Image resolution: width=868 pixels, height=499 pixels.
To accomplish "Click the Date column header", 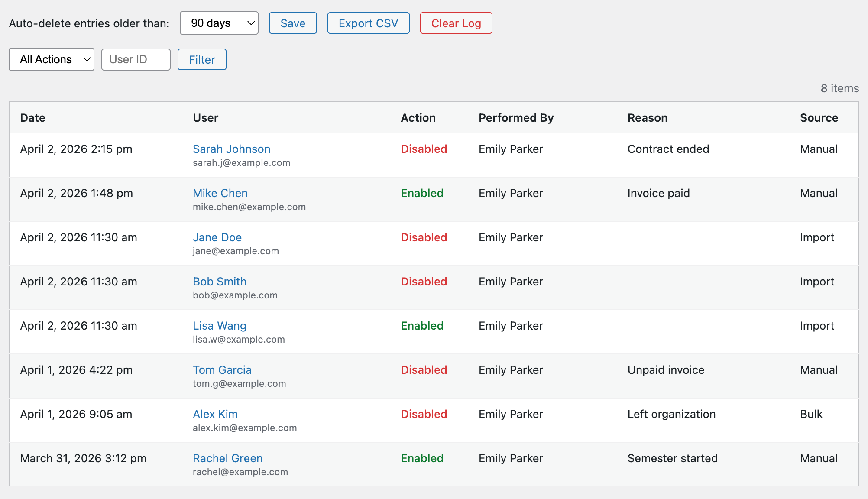I will coord(33,118).
